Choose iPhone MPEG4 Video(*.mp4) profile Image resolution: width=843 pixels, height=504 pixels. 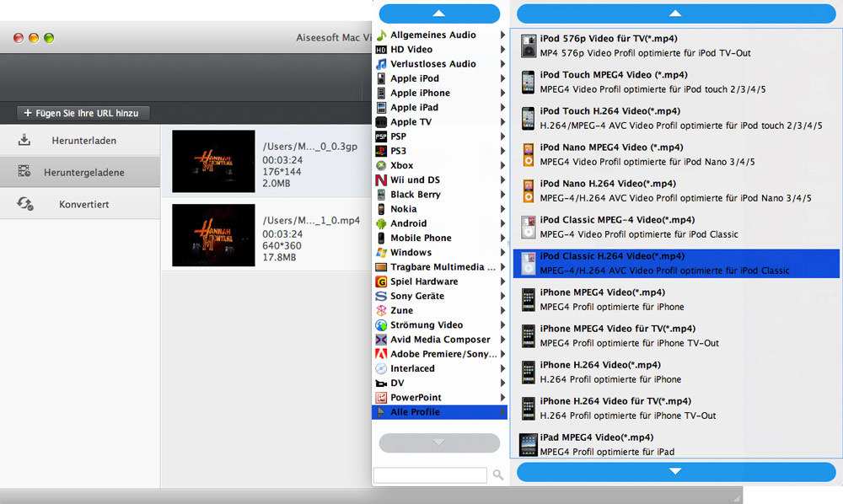(x=676, y=300)
